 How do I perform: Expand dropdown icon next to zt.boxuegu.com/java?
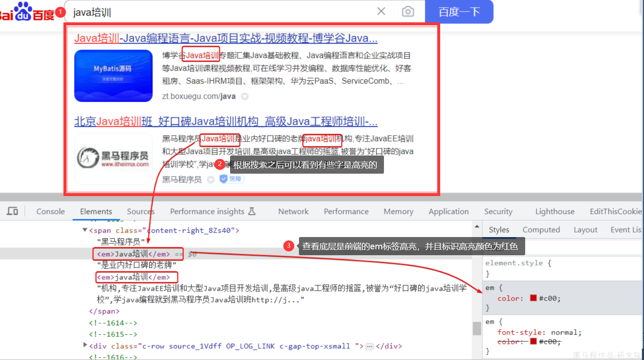coord(244,96)
